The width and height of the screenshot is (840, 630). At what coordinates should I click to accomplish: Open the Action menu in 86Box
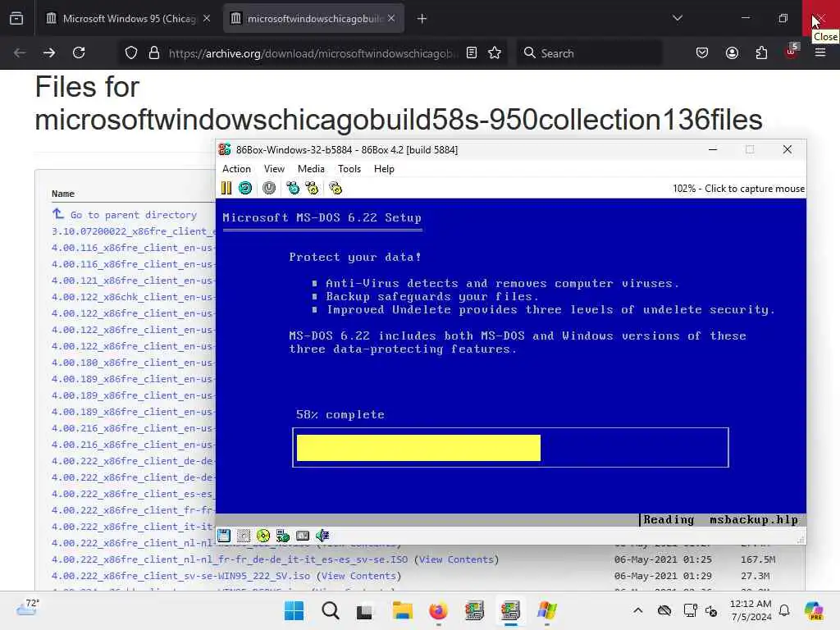(x=236, y=169)
